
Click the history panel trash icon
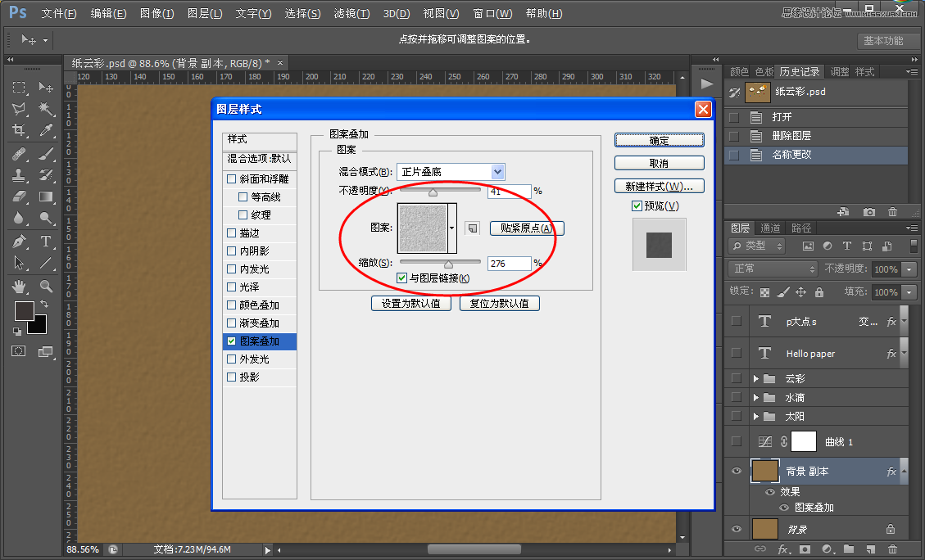(x=892, y=211)
